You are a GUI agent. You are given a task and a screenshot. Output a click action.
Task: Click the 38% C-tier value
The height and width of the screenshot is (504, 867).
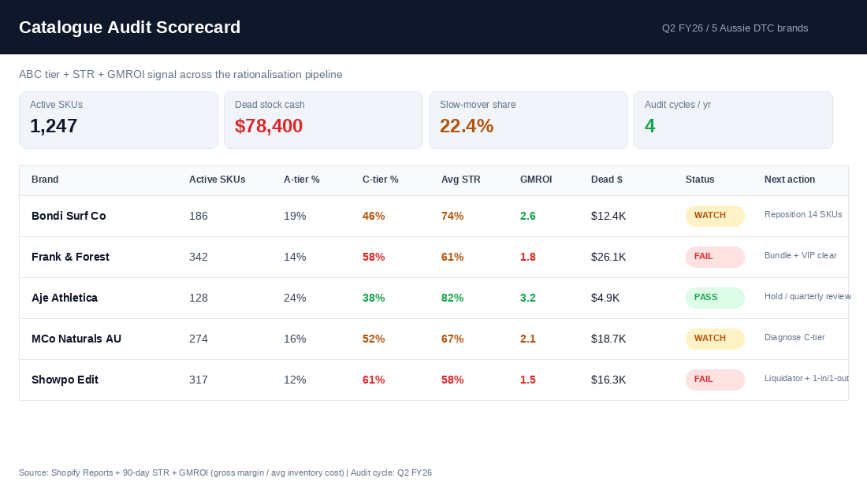point(374,298)
